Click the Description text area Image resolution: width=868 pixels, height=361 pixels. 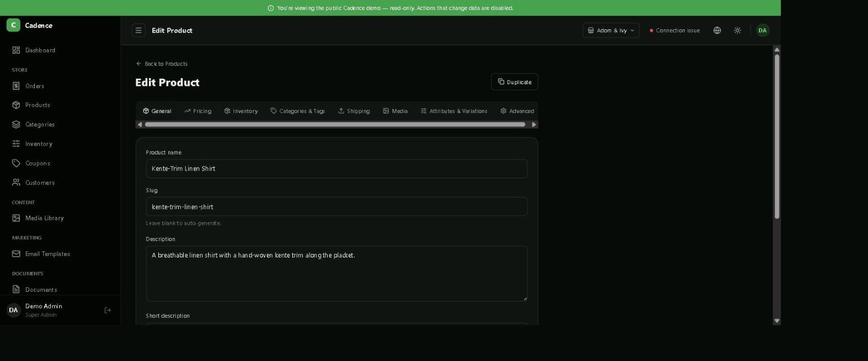coord(337,274)
